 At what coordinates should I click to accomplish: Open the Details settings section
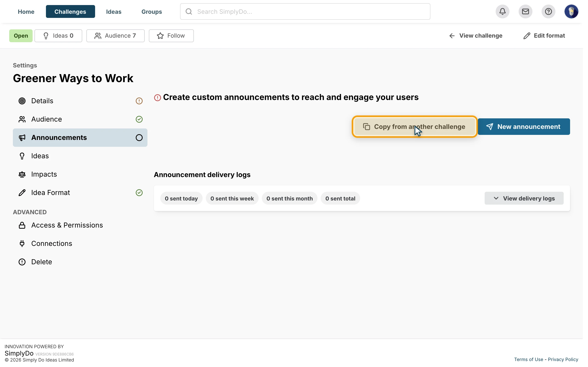coord(80,101)
